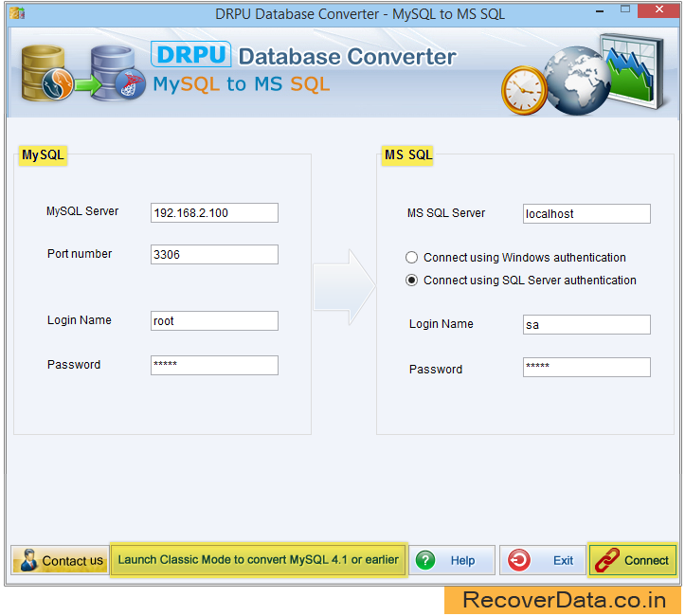Viewport: 685px width, 616px height.
Task: Click the application icon in title bar
Action: click(x=17, y=13)
